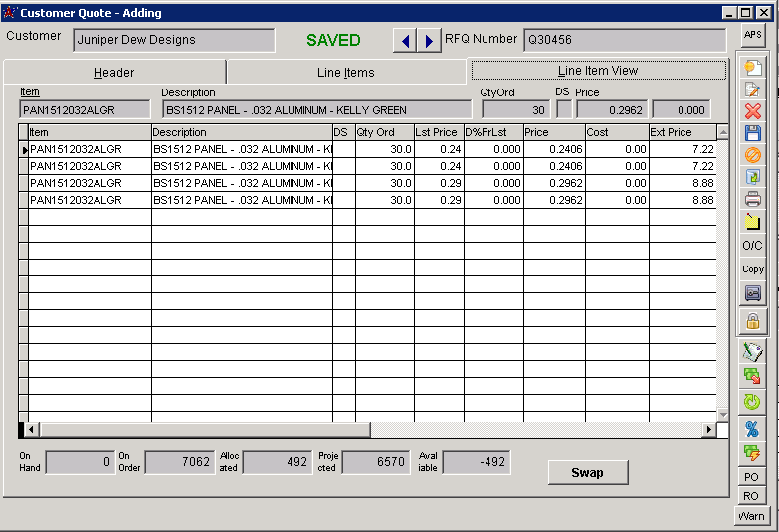The image size is (779, 532).
Task: Click the Swap button
Action: [x=587, y=473]
